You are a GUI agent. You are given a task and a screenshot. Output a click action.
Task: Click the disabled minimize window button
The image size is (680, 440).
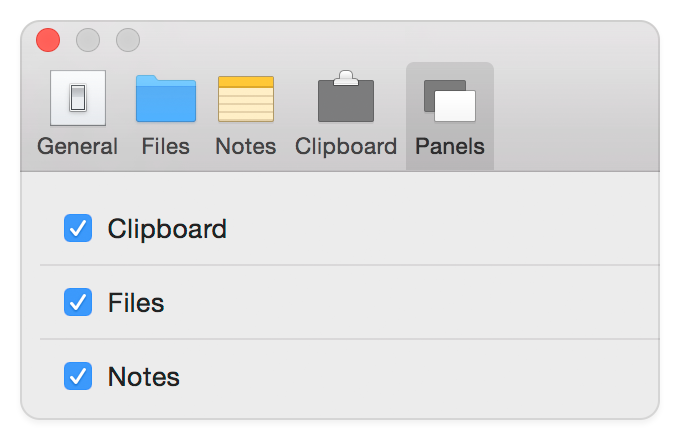88,40
